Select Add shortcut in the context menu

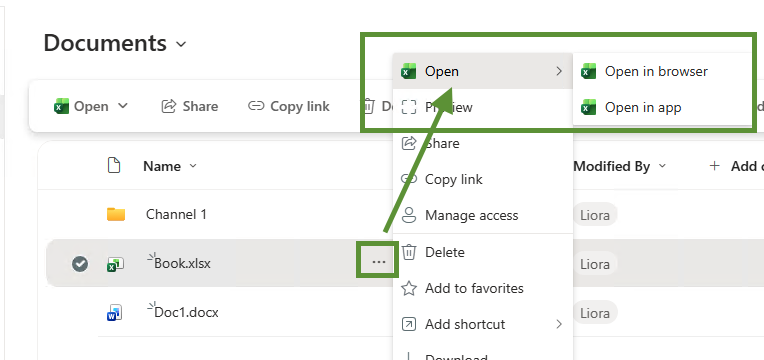[482, 324]
